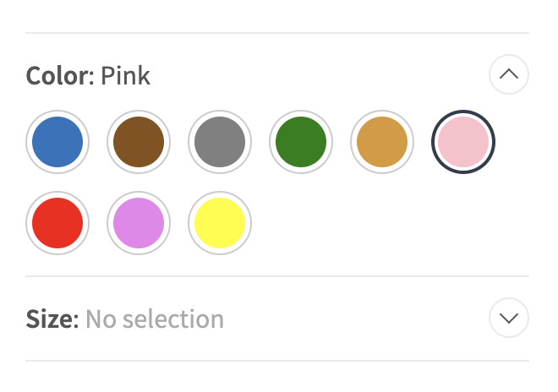Screen dimensions: 558x392
Task: Pick the gray color option
Action: coord(220,142)
